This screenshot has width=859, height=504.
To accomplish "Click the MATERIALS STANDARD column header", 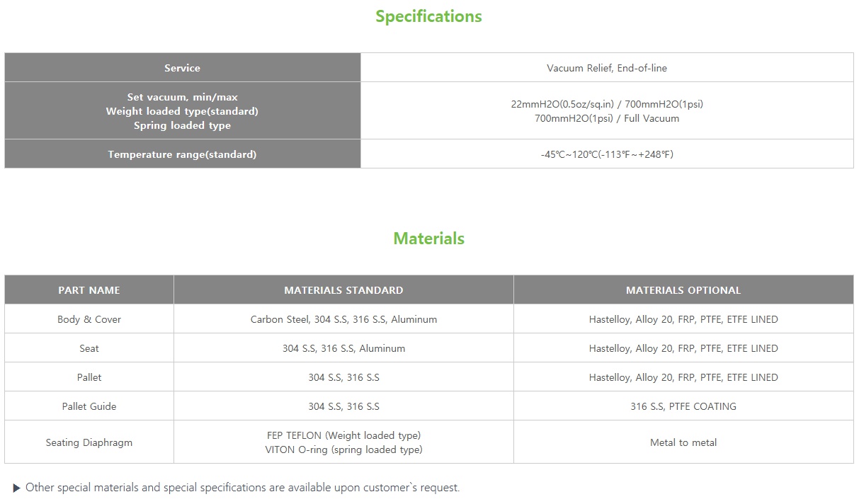I will pos(343,290).
